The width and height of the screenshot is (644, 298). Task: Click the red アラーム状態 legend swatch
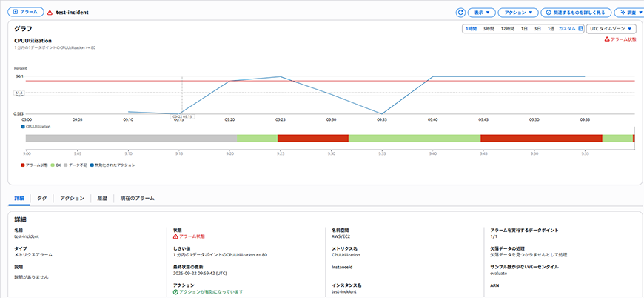[x=23, y=165]
